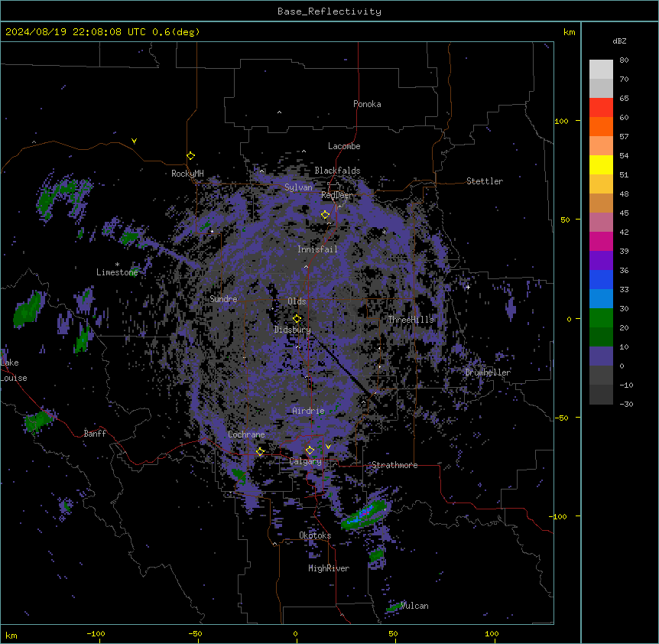Click the 80 dBZ legend value

pyautogui.click(x=624, y=60)
